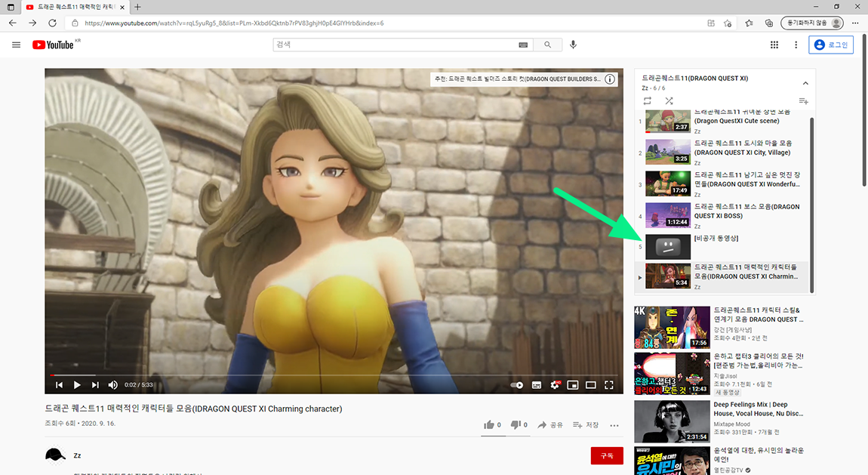This screenshot has width=868, height=475.
Task: Open the browser favorites list
Action: pos(749,23)
